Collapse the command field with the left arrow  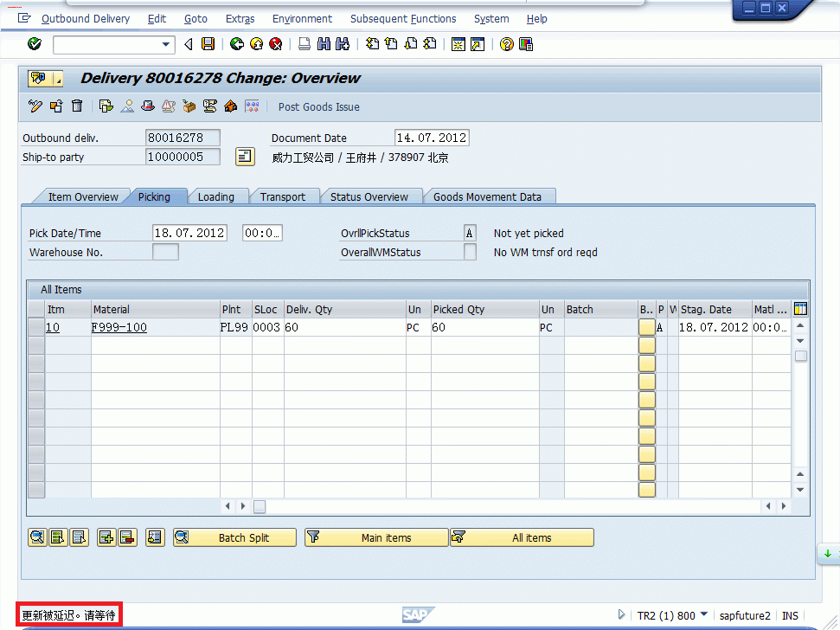(188, 44)
